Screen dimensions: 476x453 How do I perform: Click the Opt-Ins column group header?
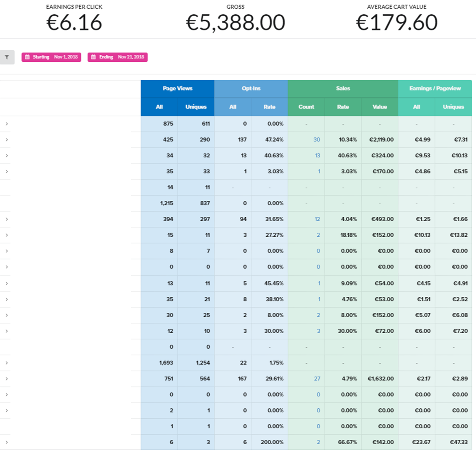[x=251, y=89]
